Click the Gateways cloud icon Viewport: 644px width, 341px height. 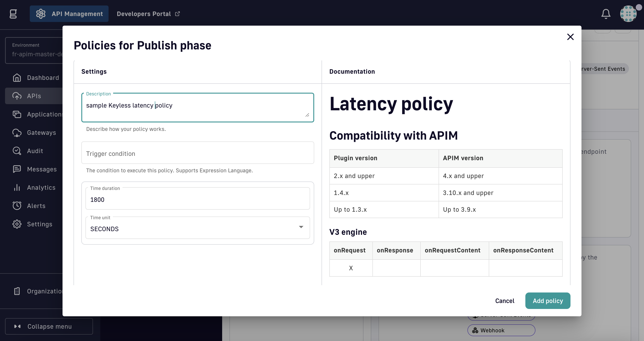pos(17,133)
